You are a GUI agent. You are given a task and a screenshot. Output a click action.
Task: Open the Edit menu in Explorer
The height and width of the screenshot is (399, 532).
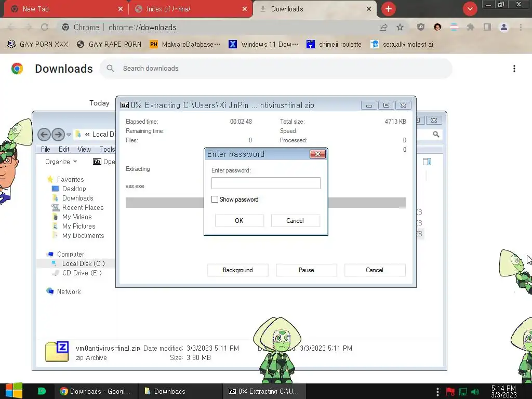tap(64, 149)
